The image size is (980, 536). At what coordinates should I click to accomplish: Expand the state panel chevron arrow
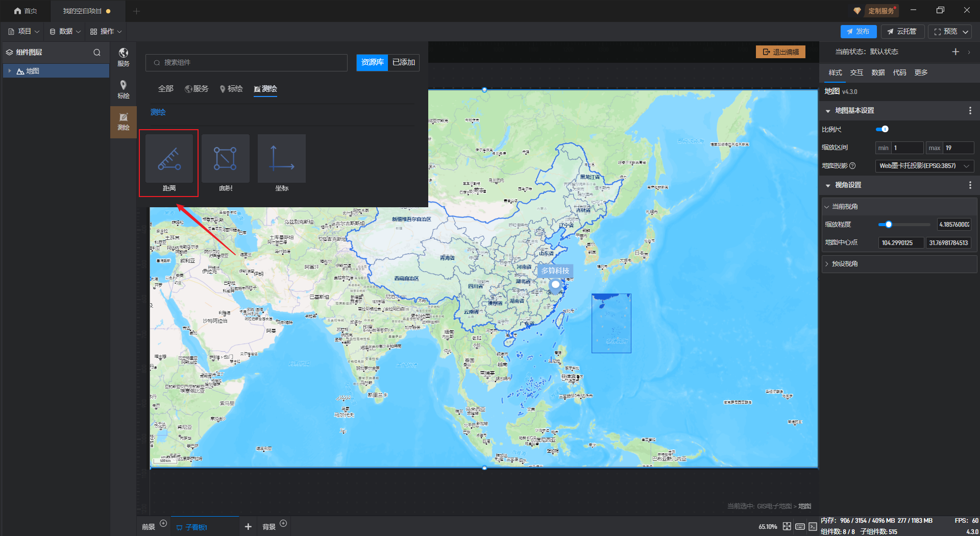969,52
